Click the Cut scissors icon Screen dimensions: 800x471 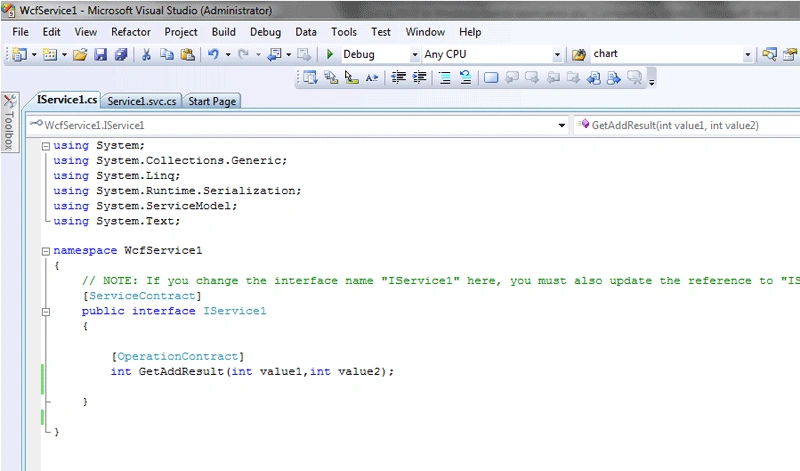[x=146, y=54]
